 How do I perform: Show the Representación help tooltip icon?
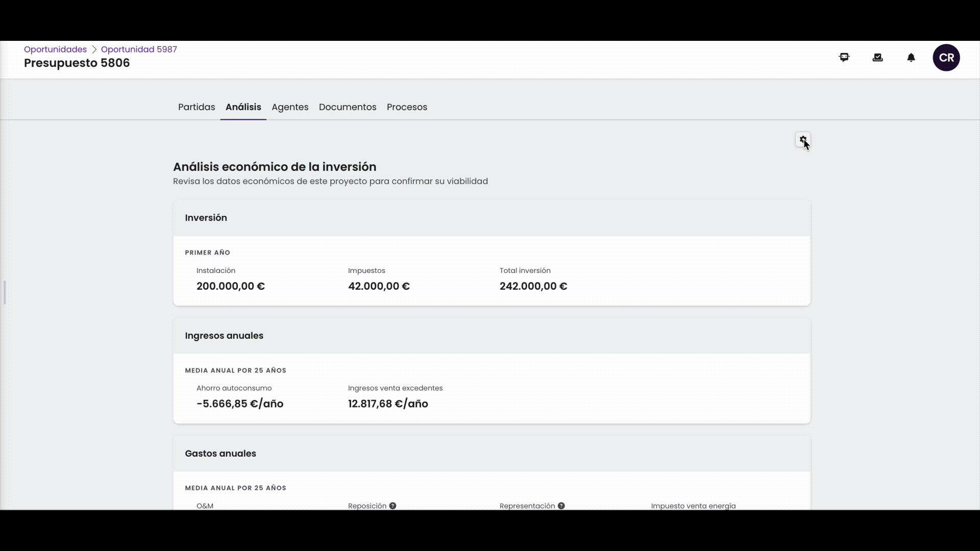[561, 506]
